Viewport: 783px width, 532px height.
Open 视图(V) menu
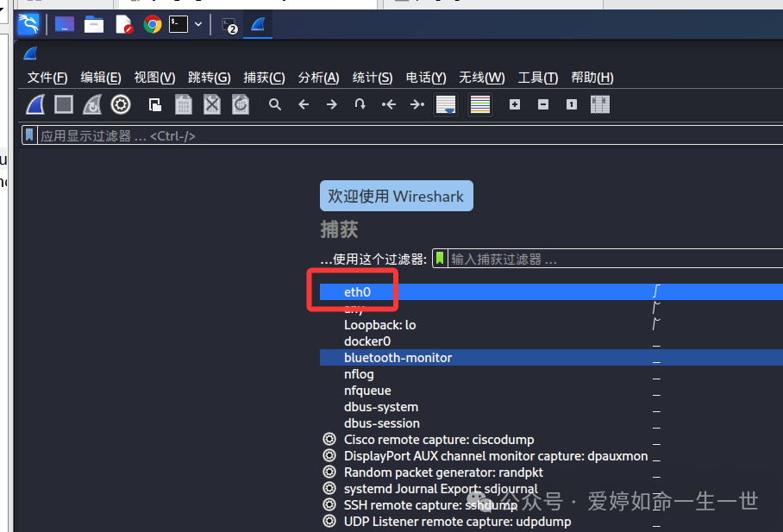coord(155,78)
